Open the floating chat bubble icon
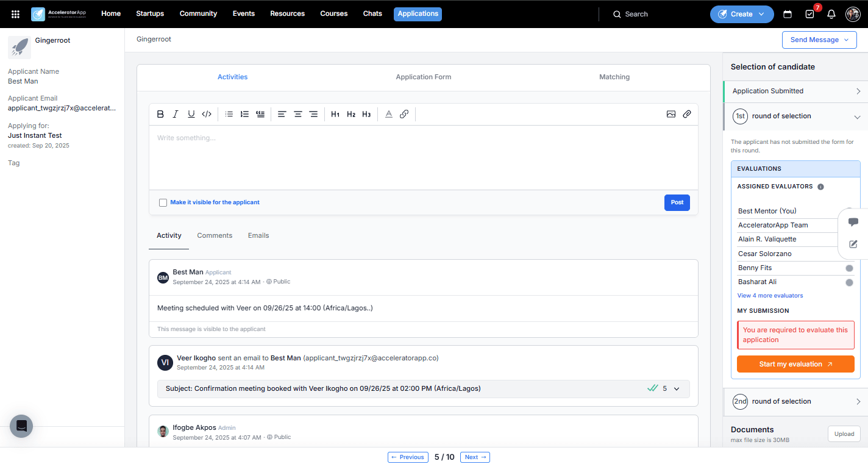This screenshot has width=868, height=464. click(x=853, y=222)
